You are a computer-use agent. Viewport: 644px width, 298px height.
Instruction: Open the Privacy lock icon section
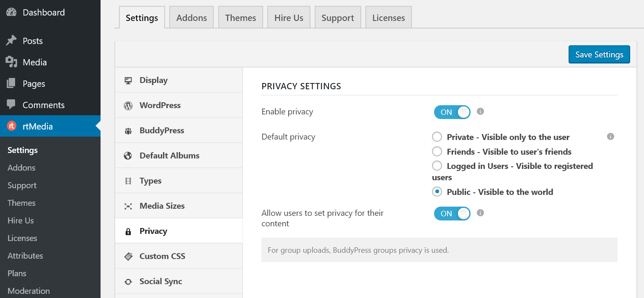(x=128, y=231)
